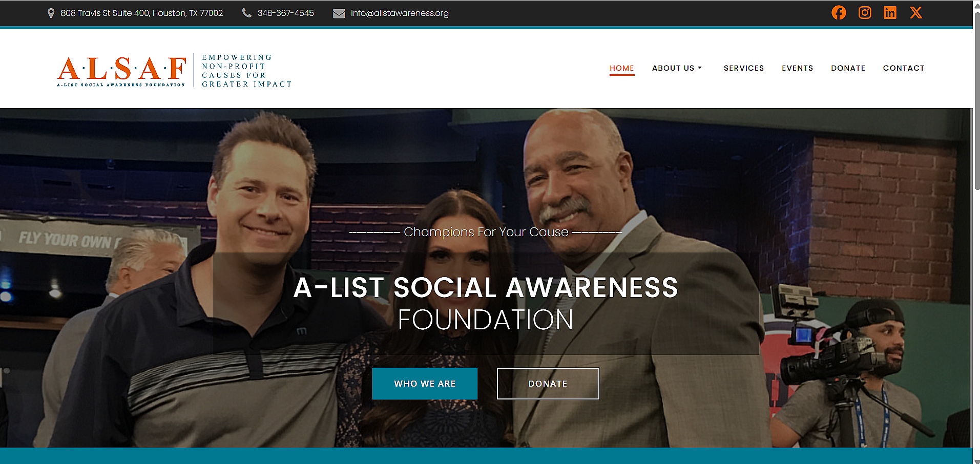Expand the About Us dropdown menu

click(x=677, y=68)
